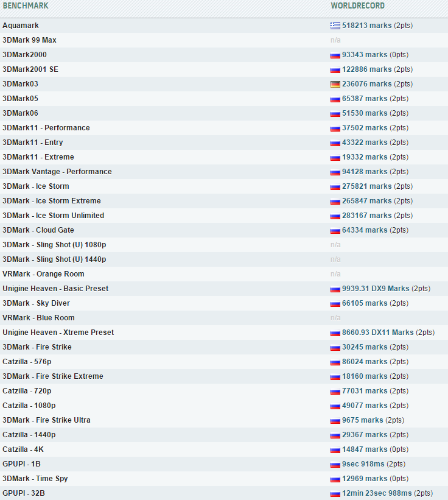Click the flag next to Unigine Heaven Xtreme score
448x500 pixels.
335,333
